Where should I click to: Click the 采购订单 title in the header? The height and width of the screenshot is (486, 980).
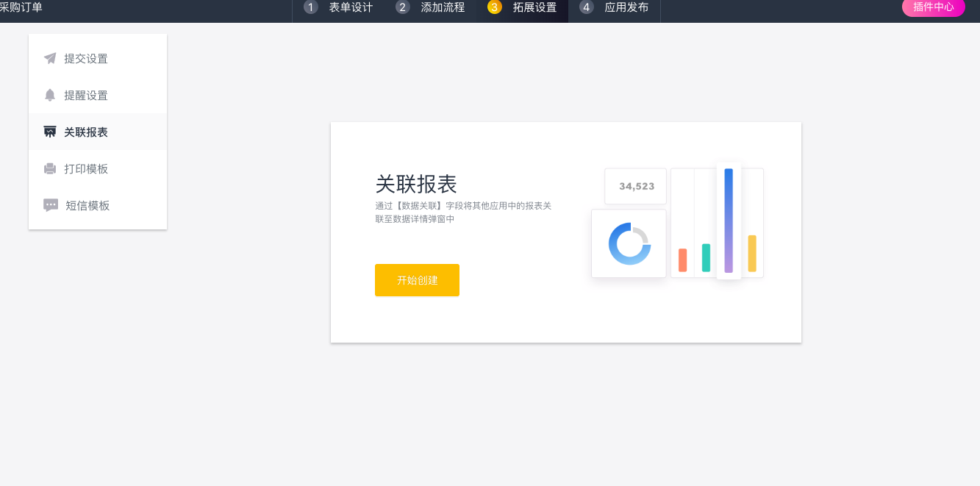(x=21, y=7)
